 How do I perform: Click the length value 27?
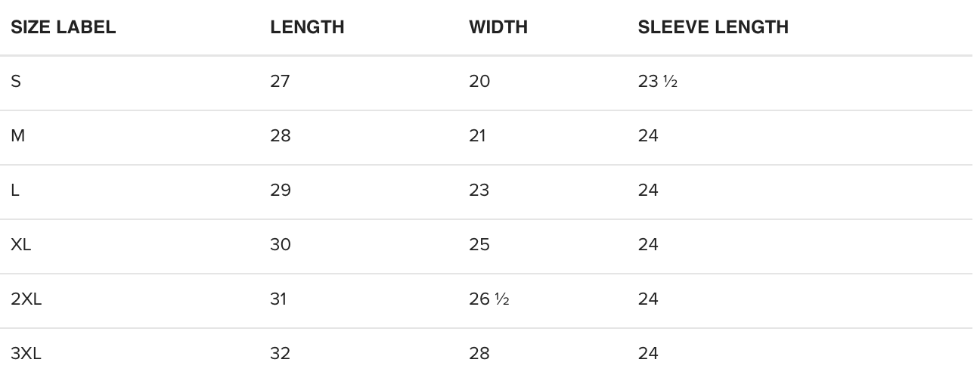280,82
